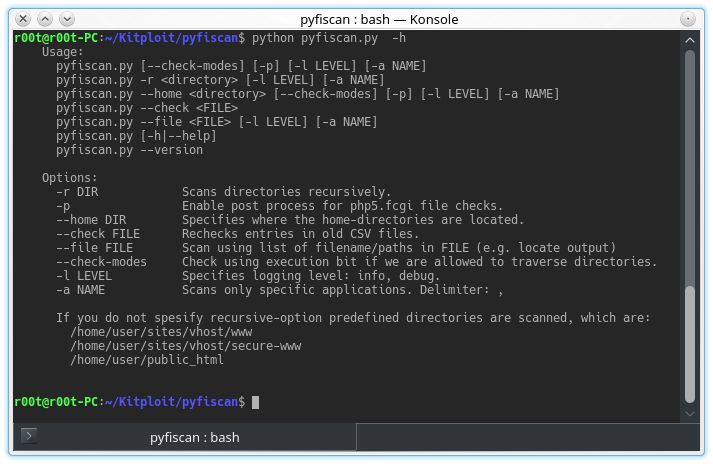Image resolution: width=713 pixels, height=464 pixels.
Task: Click the bottom prompt '~/Kitploit/pyfiscan'
Action: [x=171, y=402]
